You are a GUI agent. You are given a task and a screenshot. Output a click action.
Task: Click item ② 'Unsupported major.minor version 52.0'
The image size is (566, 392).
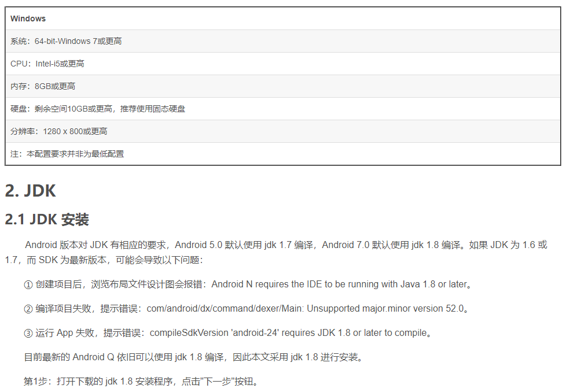[246, 309]
